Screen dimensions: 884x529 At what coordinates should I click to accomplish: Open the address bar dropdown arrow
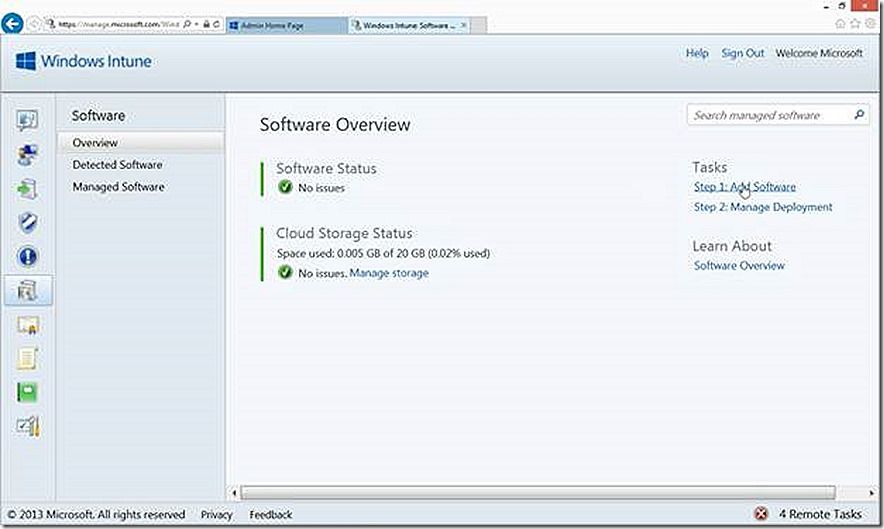[x=197, y=24]
